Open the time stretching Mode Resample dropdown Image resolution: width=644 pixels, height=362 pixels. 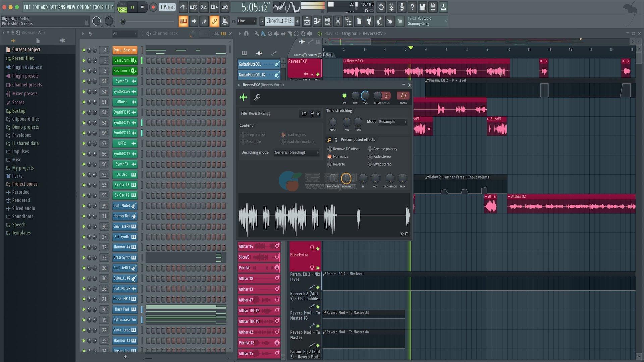[392, 122]
